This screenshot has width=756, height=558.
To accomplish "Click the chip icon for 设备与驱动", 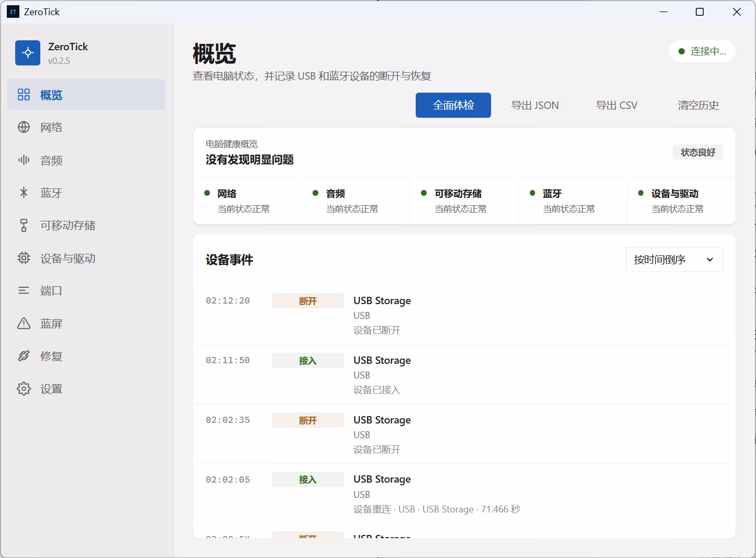I will (24, 258).
